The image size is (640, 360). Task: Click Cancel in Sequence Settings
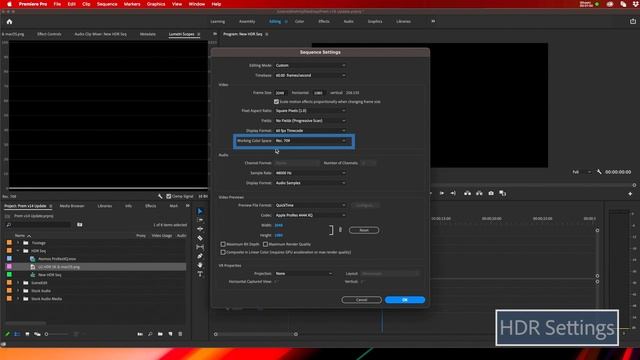pyautogui.click(x=362, y=300)
